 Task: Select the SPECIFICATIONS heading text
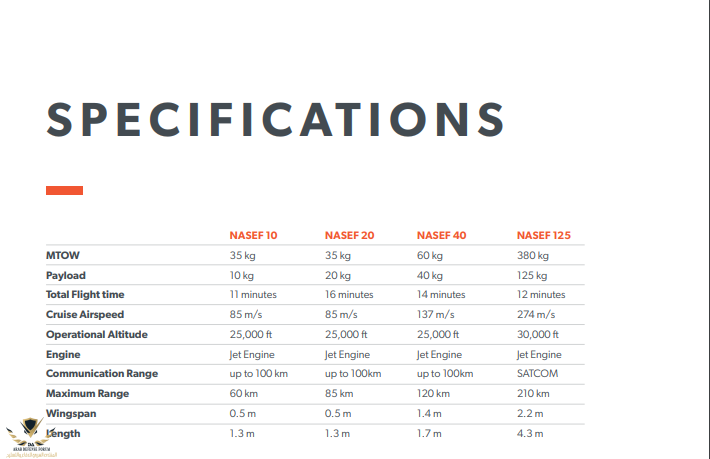[275, 120]
